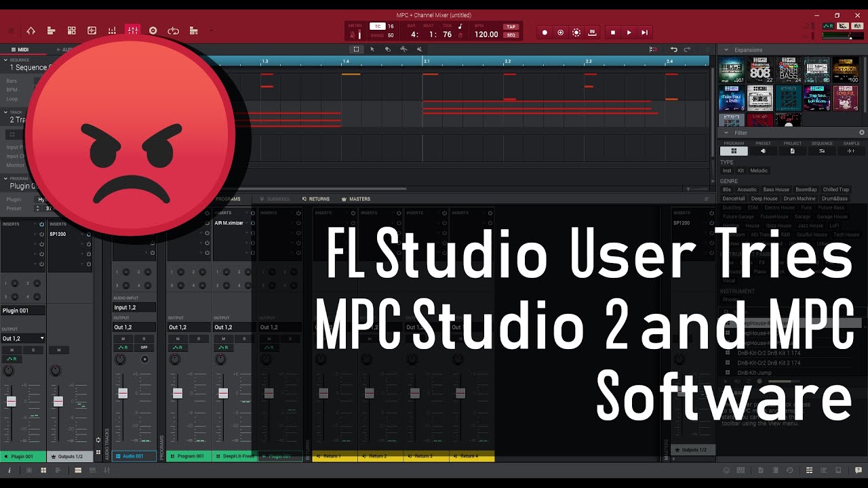Collapse the Expansions panel
The height and width of the screenshot is (488, 868).
coord(727,50)
